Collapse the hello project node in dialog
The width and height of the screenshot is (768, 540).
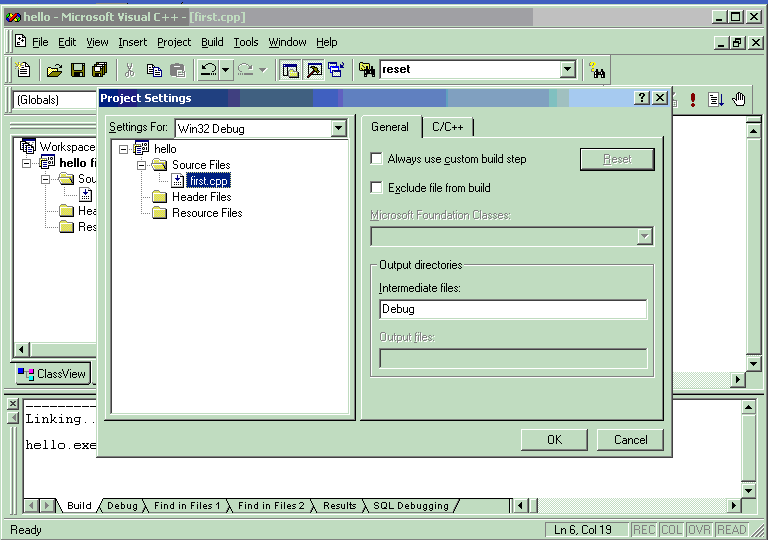[123, 149]
